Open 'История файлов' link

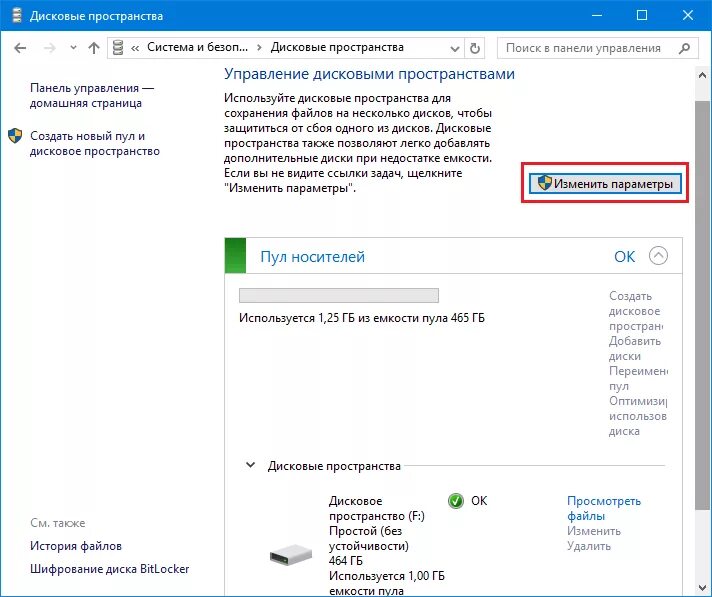pyautogui.click(x=76, y=546)
